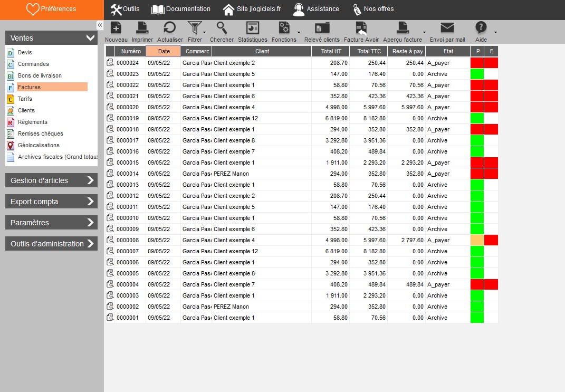Screen dimensions: 565x392
Task: Open the Aperçu facture dropdown arrow
Action: [424, 32]
